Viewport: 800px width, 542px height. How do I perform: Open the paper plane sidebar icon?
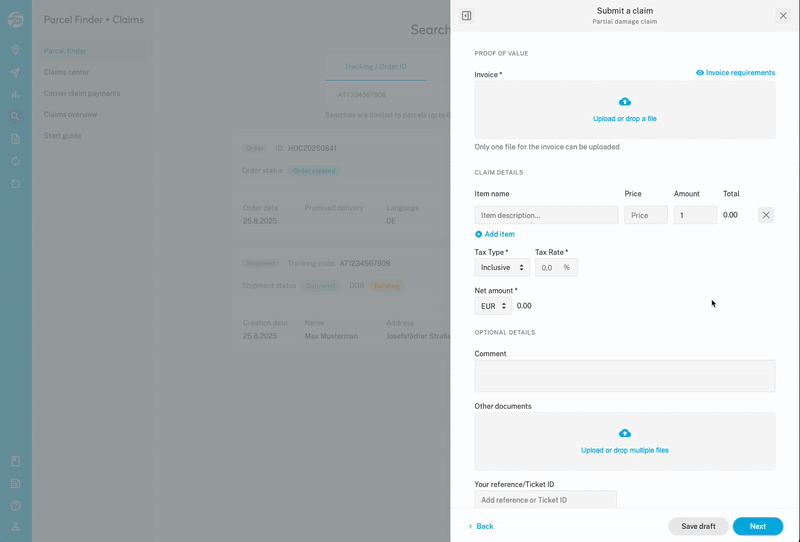[15, 72]
